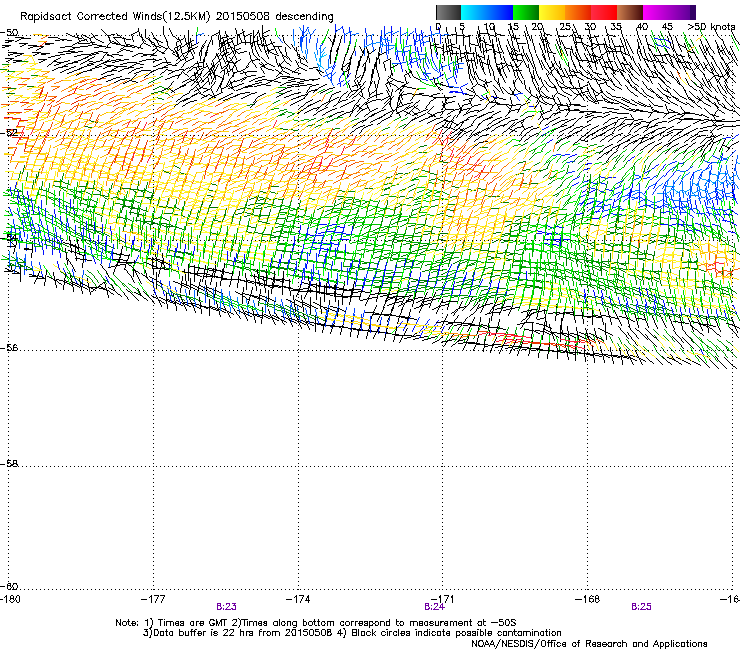Click the gray 0-5 knots legend swatch
The image size is (740, 650).
coord(448,12)
